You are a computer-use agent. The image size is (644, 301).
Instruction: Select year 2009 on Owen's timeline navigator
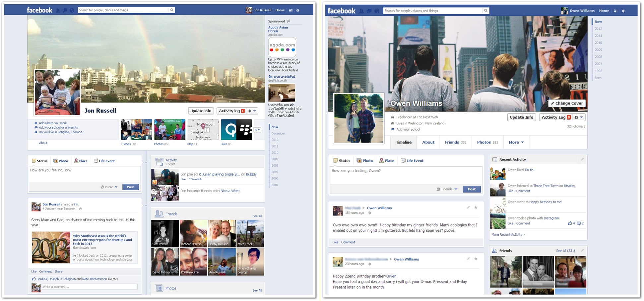coord(598,49)
